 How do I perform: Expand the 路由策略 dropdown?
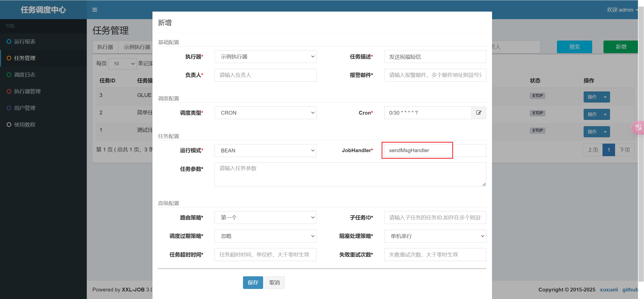point(265,218)
